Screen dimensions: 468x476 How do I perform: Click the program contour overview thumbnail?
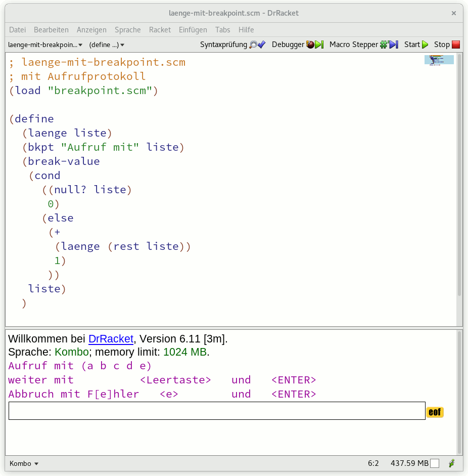point(439,60)
